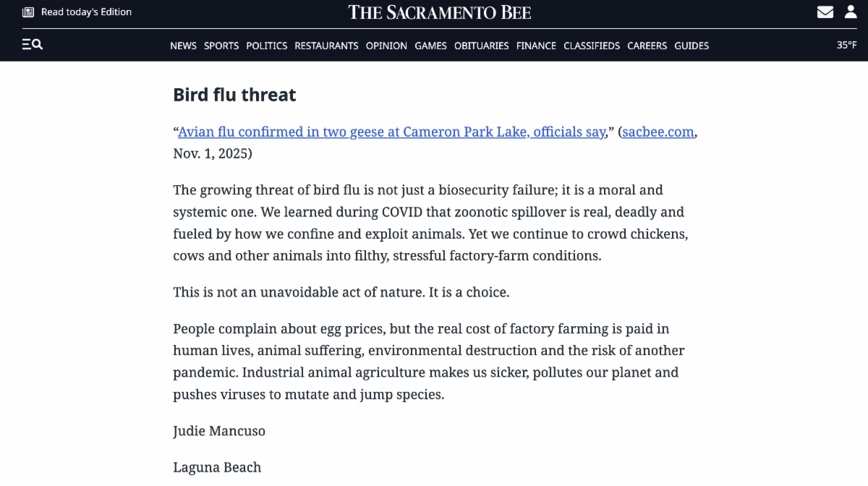Open Obituaries from the navigation bar
Screen dimensions: 868x486
482,46
